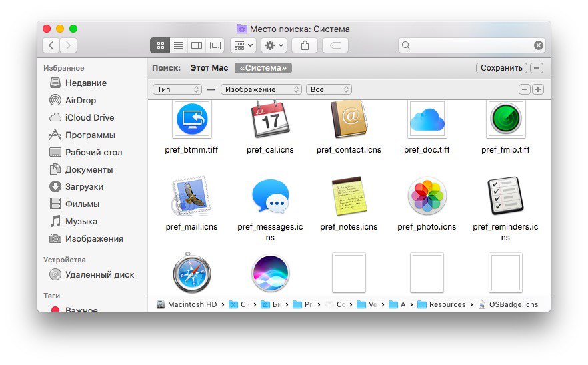Open Рабочий стол in the sidebar
The width and height of the screenshot is (588, 365).
(86, 152)
